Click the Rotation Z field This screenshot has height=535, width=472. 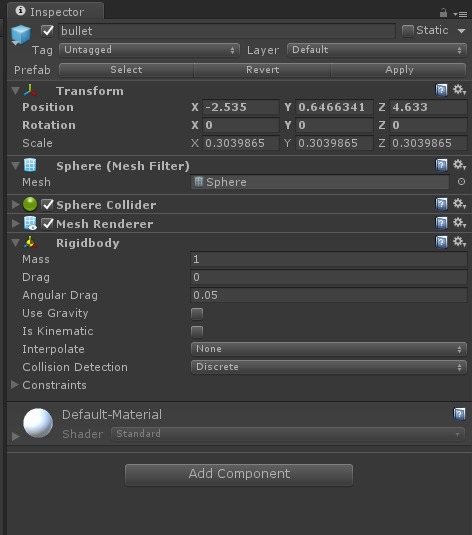coord(428,125)
